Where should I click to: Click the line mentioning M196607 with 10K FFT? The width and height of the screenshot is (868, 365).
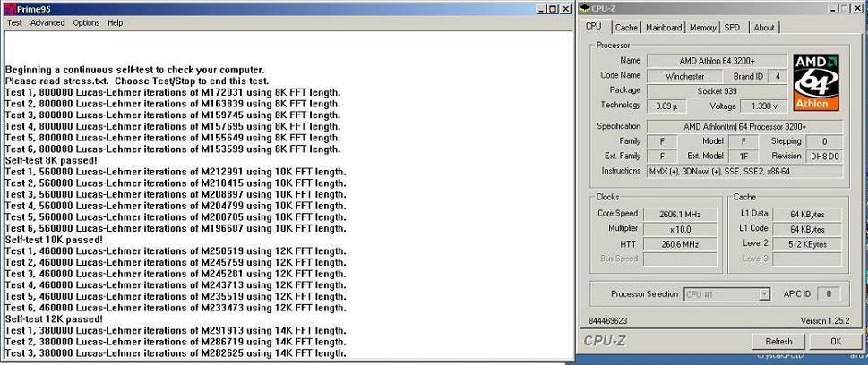(176, 228)
